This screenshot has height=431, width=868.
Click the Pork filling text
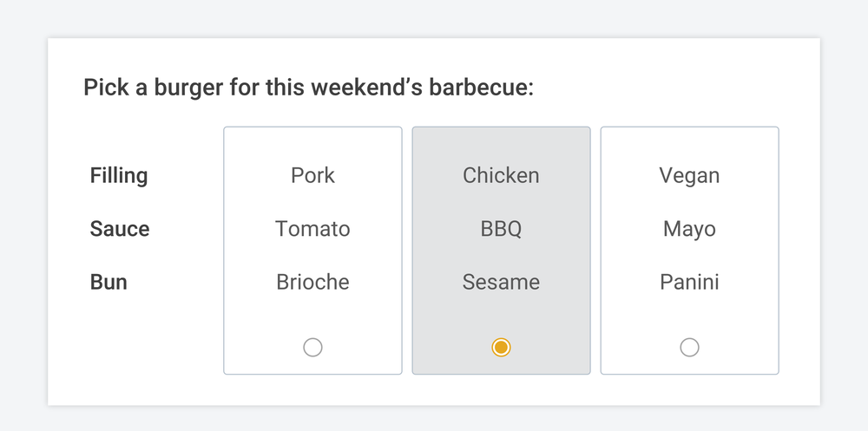pyautogui.click(x=312, y=175)
